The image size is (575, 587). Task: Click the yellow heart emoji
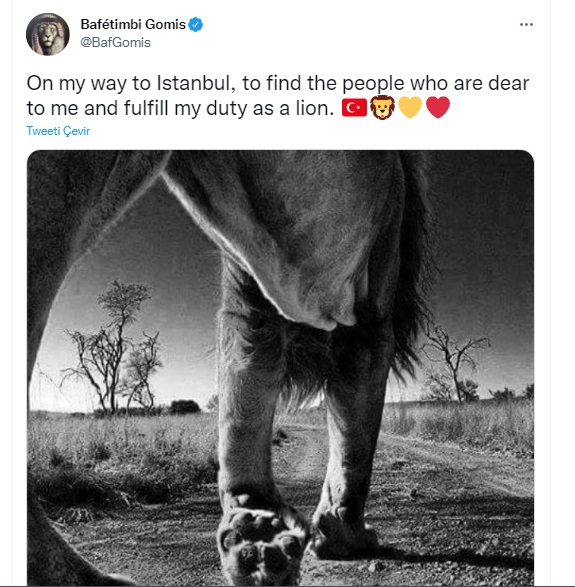(x=410, y=107)
